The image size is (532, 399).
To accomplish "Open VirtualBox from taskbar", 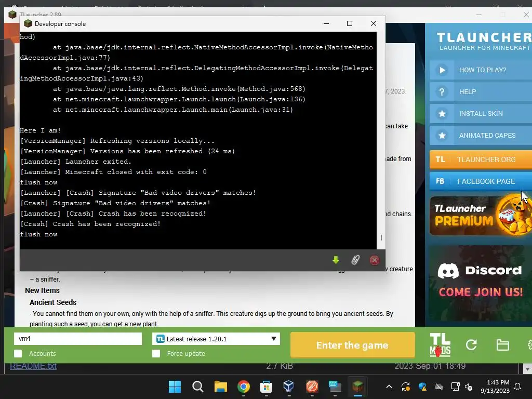I will point(289,387).
